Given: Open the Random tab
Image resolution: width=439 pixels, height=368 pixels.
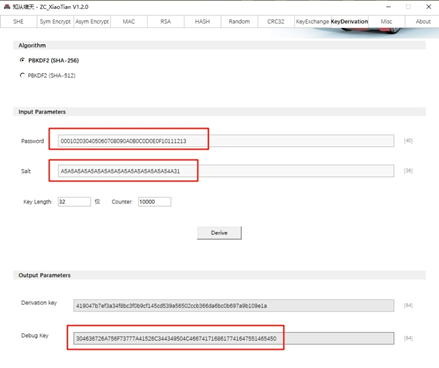Looking at the screenshot, I should click(x=239, y=21).
